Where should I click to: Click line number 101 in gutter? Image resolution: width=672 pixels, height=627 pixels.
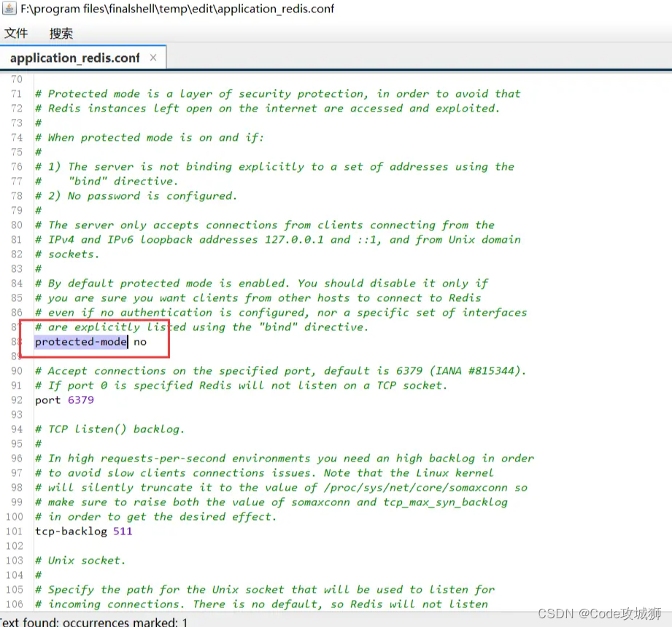click(x=14, y=531)
